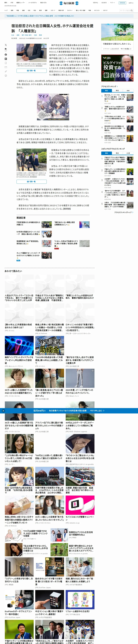Screen dimensions: 138x644
Task: Open ranking article 負けるな、ハーバード大
Action: 115,98
